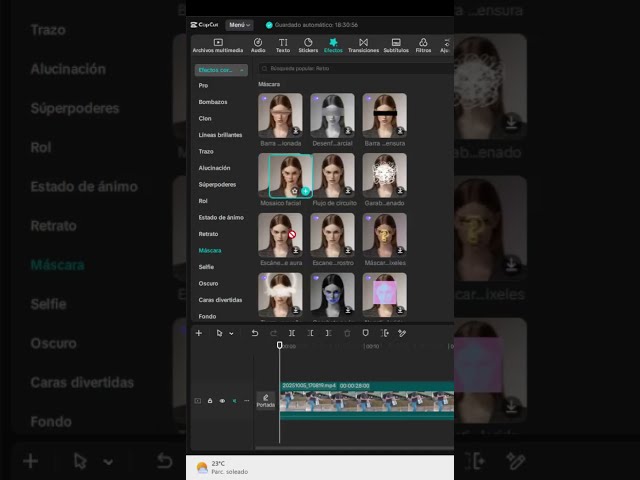
Task: Select the Fondo category
Action: pos(207,316)
